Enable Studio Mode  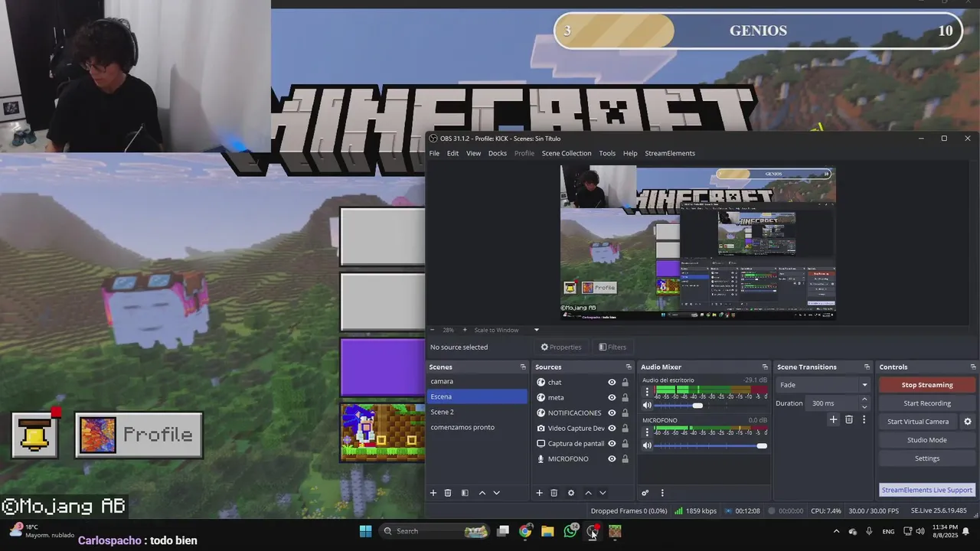(x=927, y=440)
